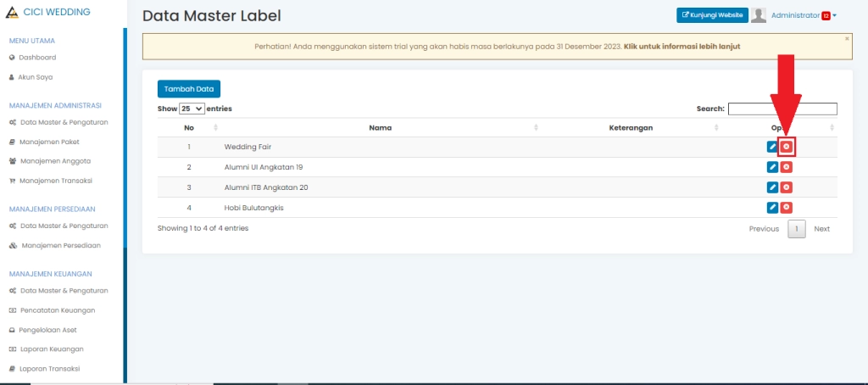Click Showing 1 to 4 of 4 entries text
The width and height of the screenshot is (868, 385).
point(203,228)
